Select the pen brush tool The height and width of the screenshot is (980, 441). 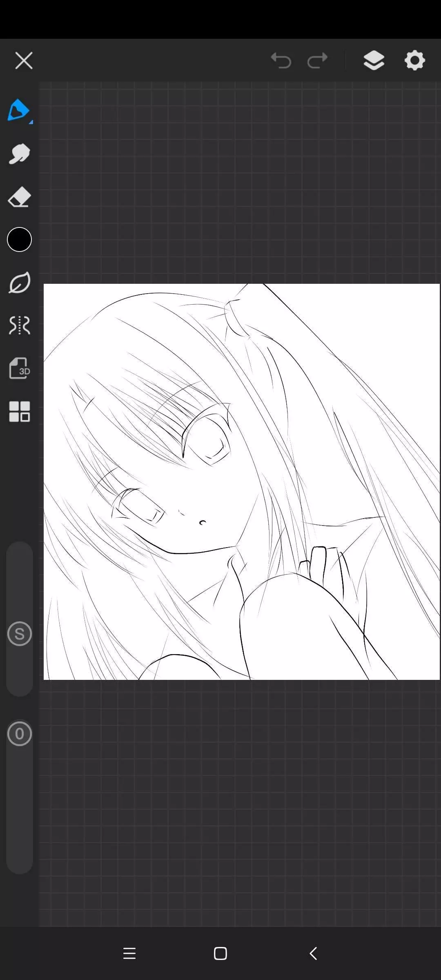[18, 110]
